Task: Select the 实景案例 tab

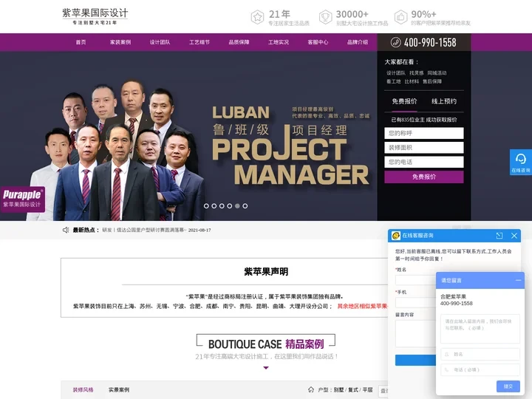Action: [119, 390]
